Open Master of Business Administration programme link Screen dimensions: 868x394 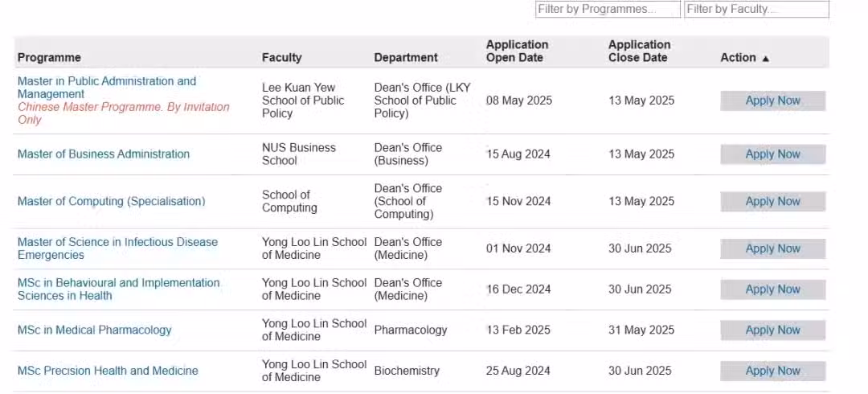coord(104,154)
